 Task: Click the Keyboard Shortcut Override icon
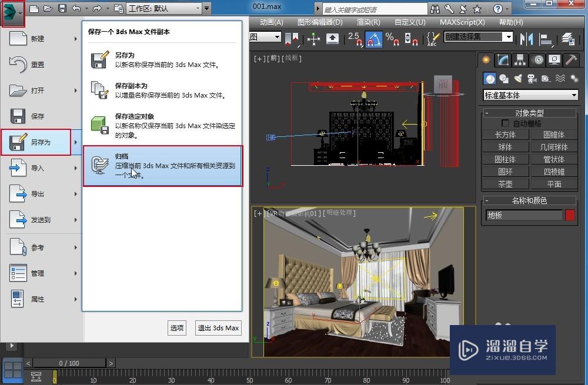click(332, 38)
